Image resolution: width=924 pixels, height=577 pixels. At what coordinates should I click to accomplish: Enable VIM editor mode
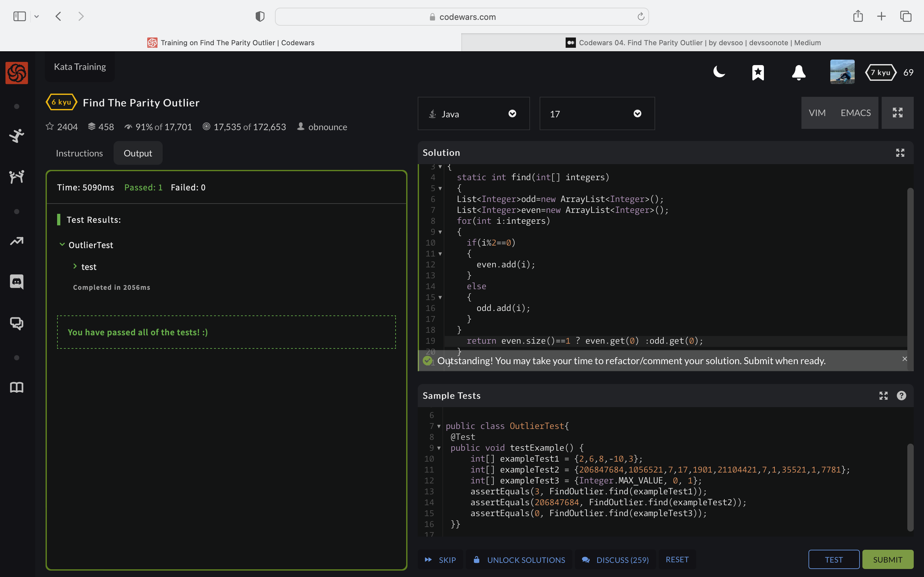click(x=817, y=113)
